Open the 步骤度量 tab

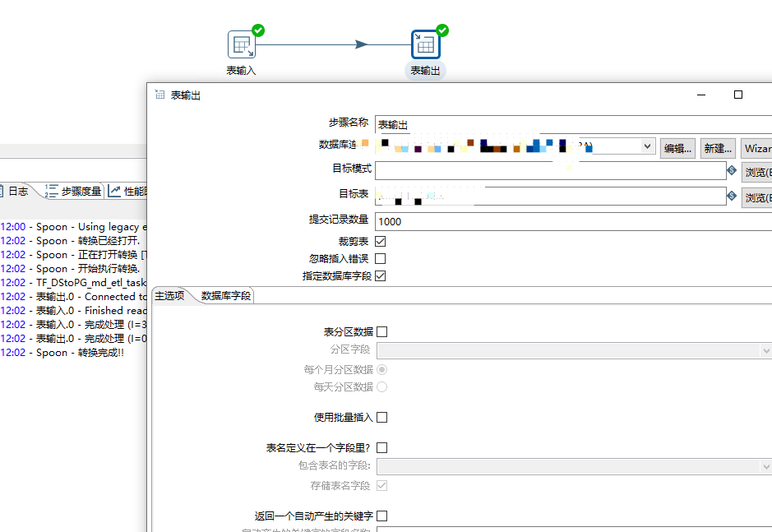click(x=73, y=191)
